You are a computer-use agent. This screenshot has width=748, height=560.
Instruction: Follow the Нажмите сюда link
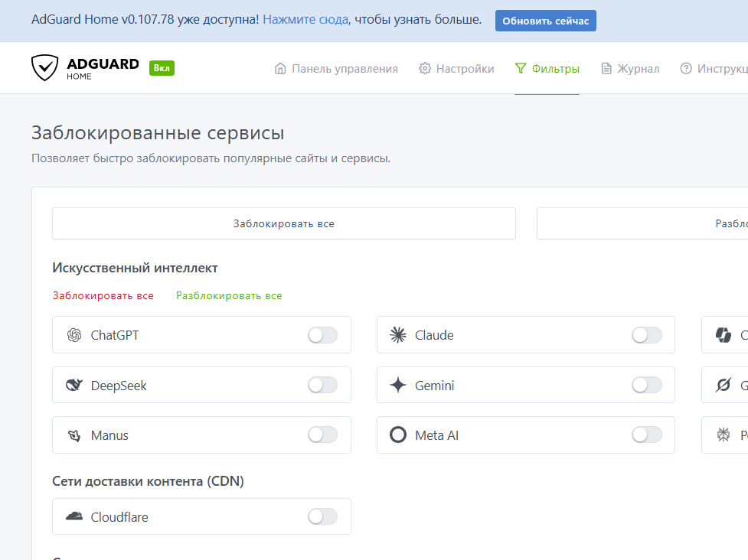305,20
